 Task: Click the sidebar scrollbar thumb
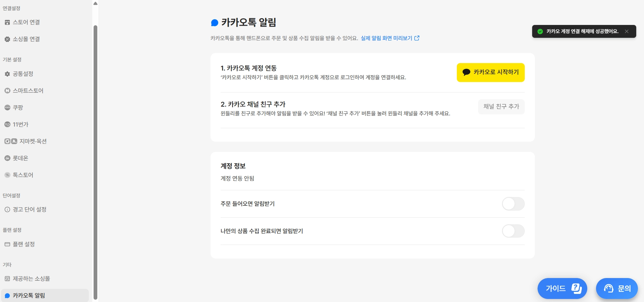coord(95,162)
